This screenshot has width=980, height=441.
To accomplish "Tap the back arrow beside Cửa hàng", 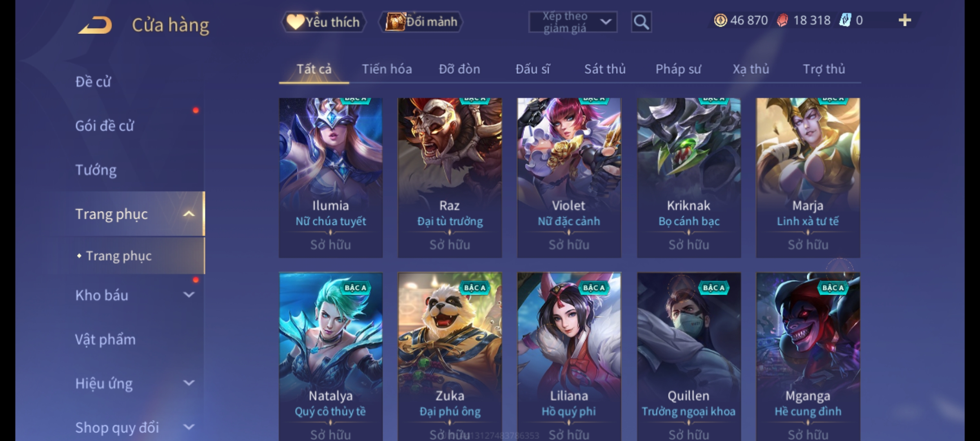I will pos(96,25).
